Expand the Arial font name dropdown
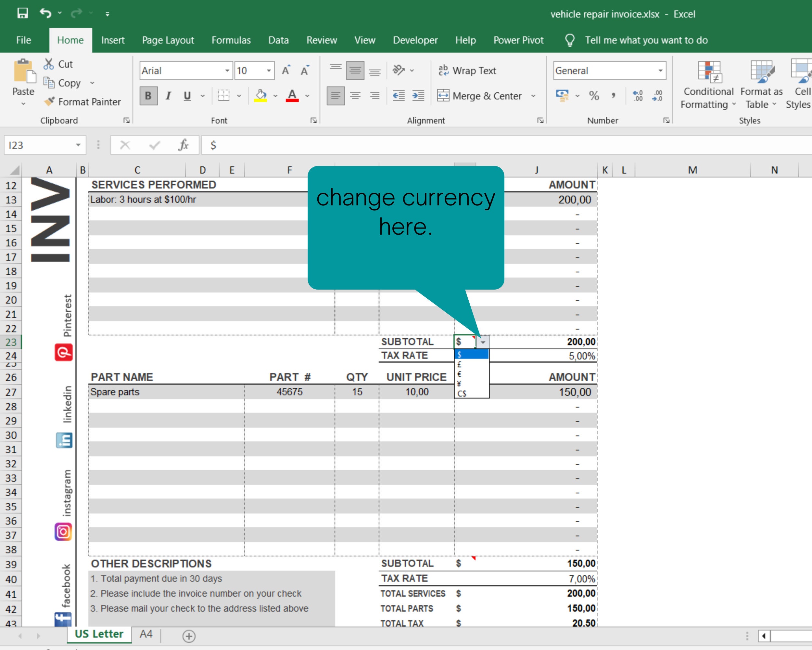 tap(227, 71)
